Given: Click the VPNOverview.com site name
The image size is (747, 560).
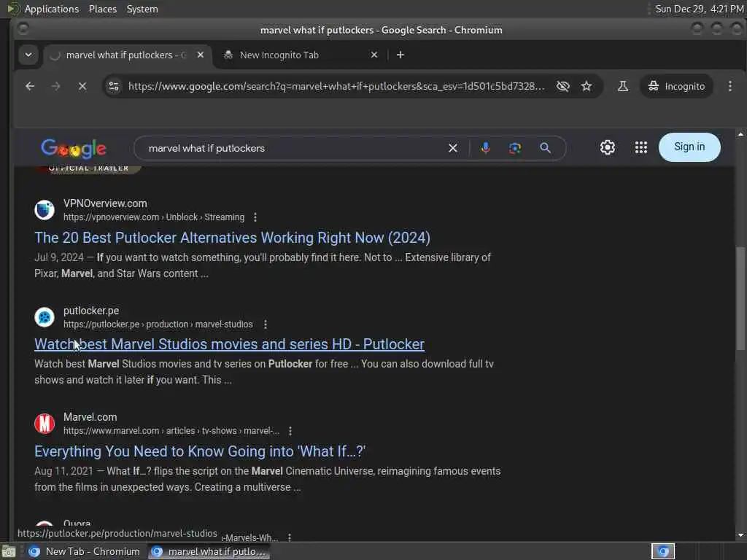Looking at the screenshot, I should tap(105, 203).
